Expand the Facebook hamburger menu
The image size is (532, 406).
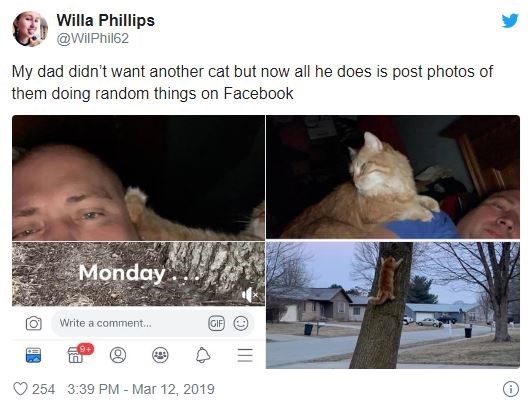pyautogui.click(x=245, y=355)
